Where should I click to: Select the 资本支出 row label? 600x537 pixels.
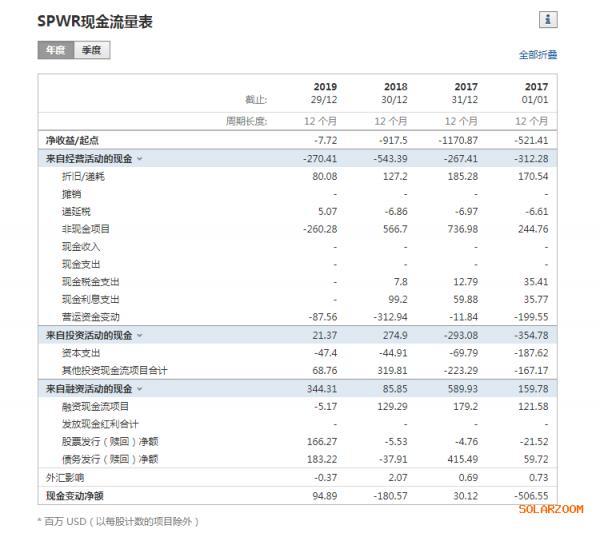coord(81,353)
